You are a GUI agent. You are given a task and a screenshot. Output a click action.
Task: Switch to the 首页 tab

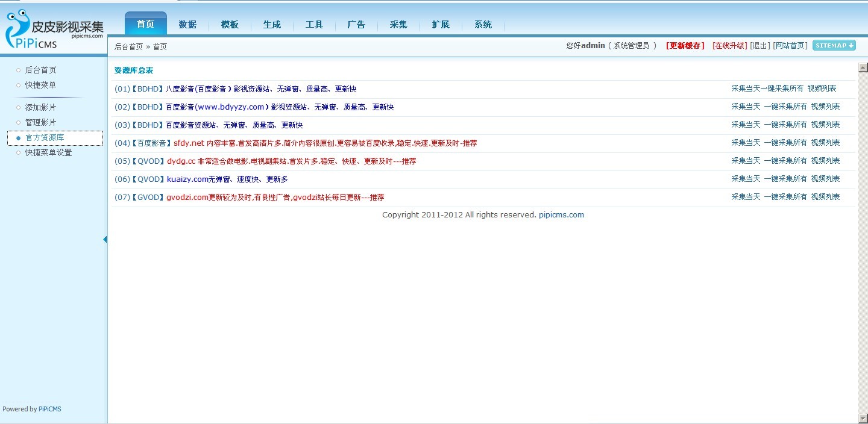(145, 24)
